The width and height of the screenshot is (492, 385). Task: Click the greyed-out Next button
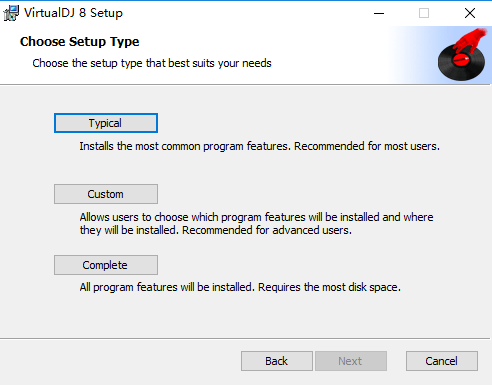click(x=351, y=361)
